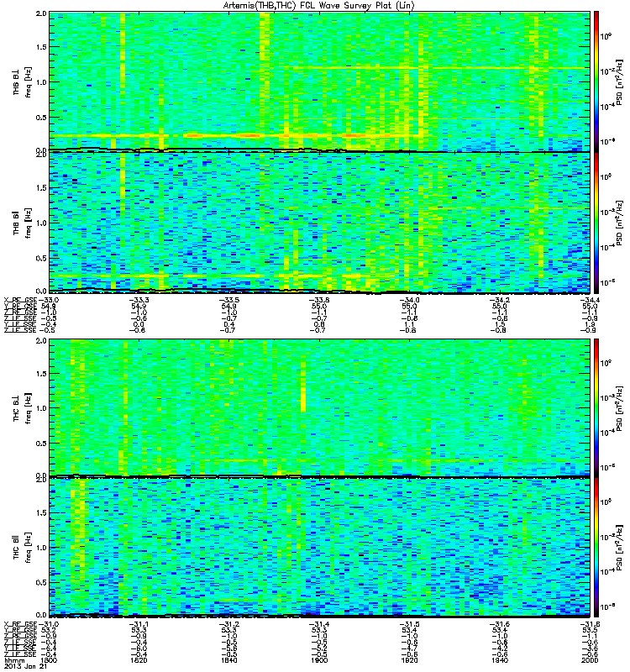Viewport: 630px width, 672px height.
Task: Click the Y_LF_SSE value 1.9 under the THB panels
Action: pos(590,324)
